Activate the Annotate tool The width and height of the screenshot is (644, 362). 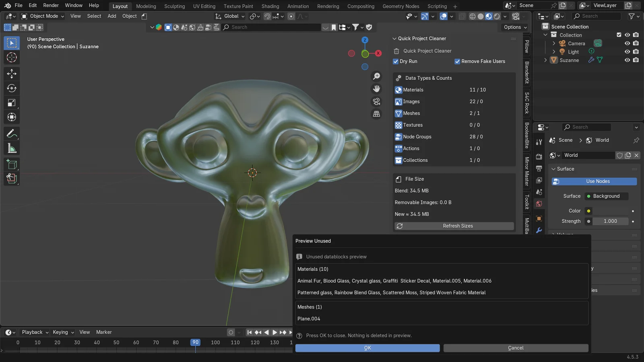[12, 133]
